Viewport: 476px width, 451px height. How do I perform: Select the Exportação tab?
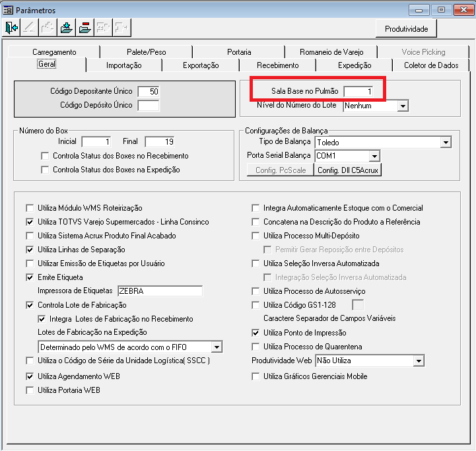coord(201,65)
